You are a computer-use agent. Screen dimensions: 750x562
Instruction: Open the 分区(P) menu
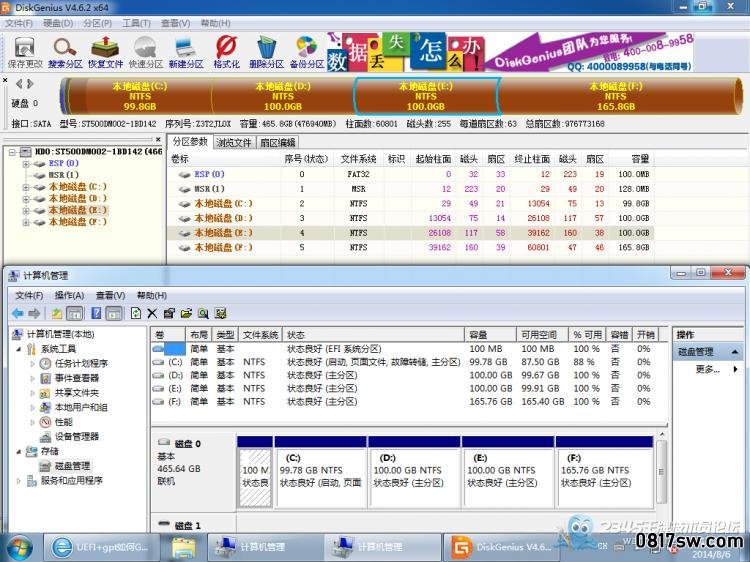(97, 23)
